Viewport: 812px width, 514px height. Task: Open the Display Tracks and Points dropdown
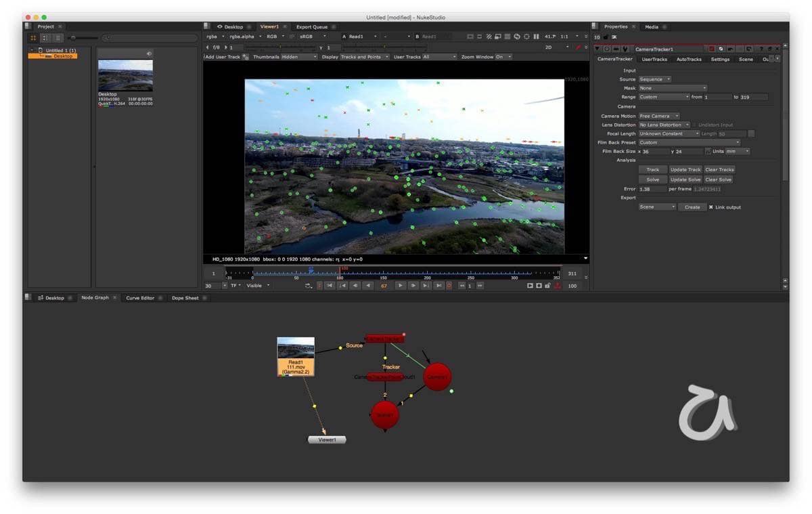365,58
